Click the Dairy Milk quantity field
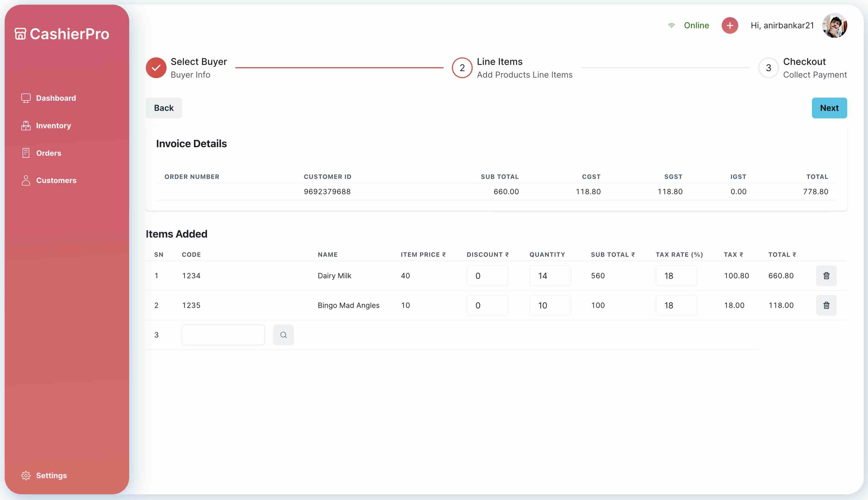 pos(550,276)
